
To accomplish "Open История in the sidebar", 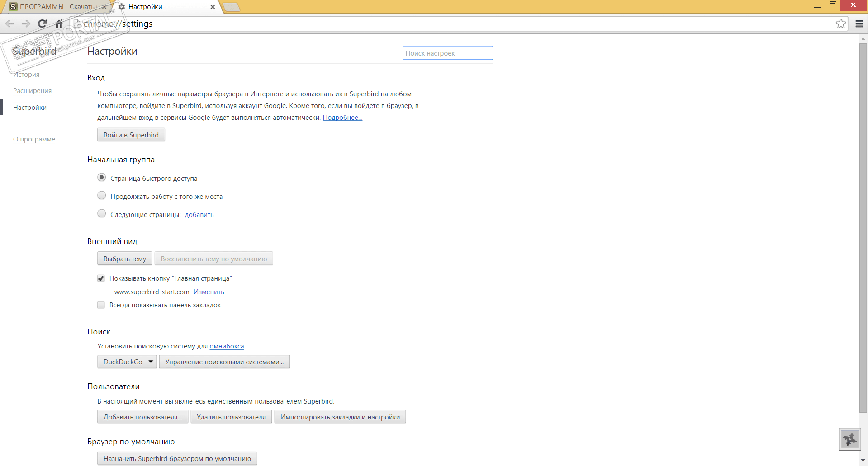I will 26,75.
